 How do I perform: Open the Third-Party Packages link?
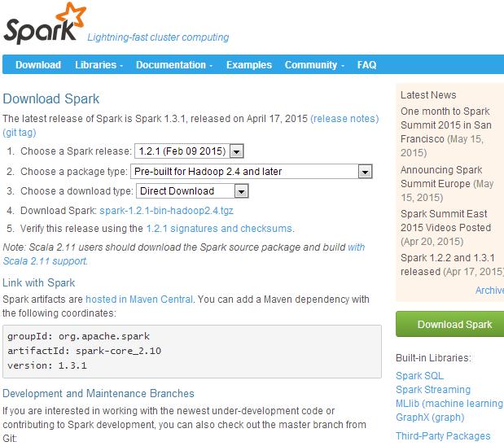point(443,435)
